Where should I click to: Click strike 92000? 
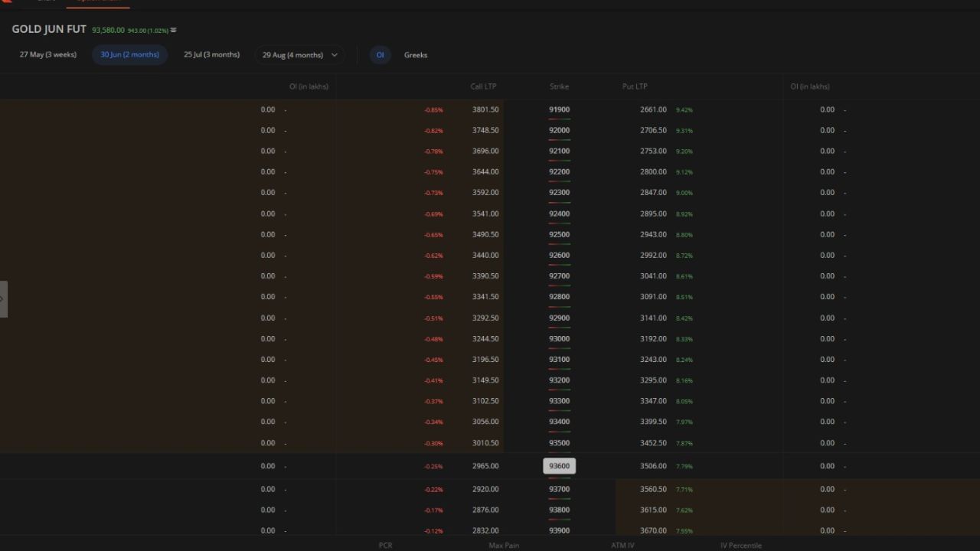(x=560, y=130)
